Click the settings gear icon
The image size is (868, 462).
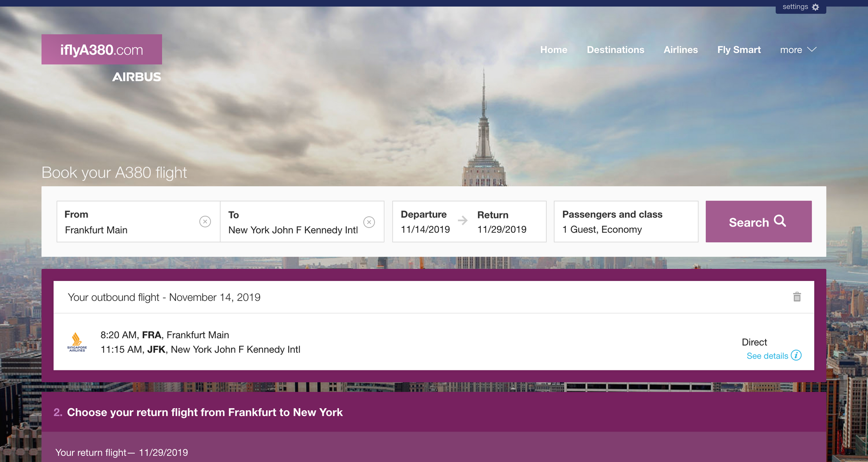pos(815,7)
